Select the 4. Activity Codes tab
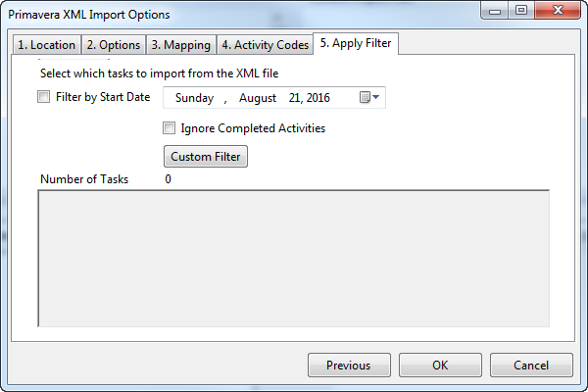The height and width of the screenshot is (392, 588). tap(266, 45)
